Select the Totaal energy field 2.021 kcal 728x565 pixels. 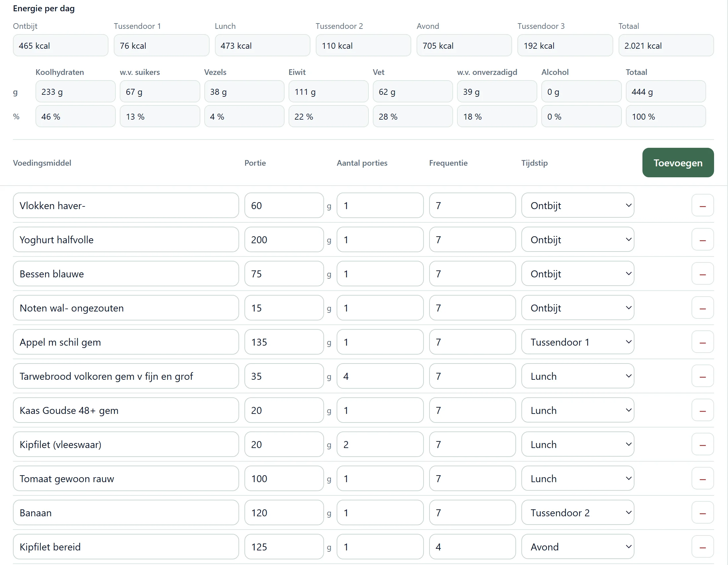pyautogui.click(x=666, y=46)
